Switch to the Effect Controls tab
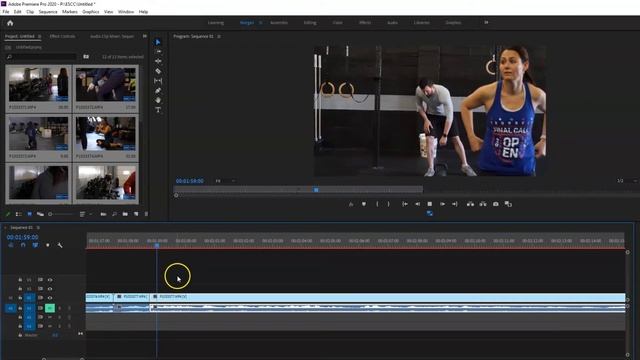The image size is (640, 360). tap(62, 36)
